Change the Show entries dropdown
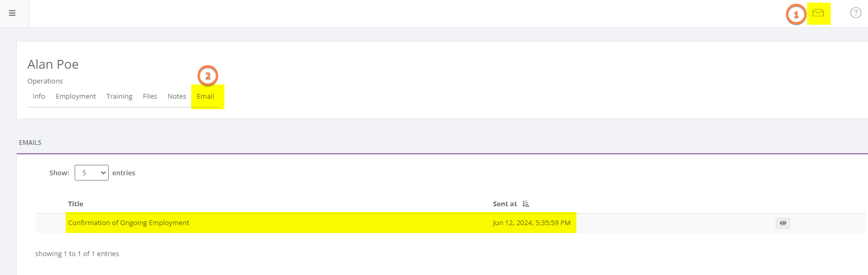Screen dimensions: 868x275 [91, 173]
